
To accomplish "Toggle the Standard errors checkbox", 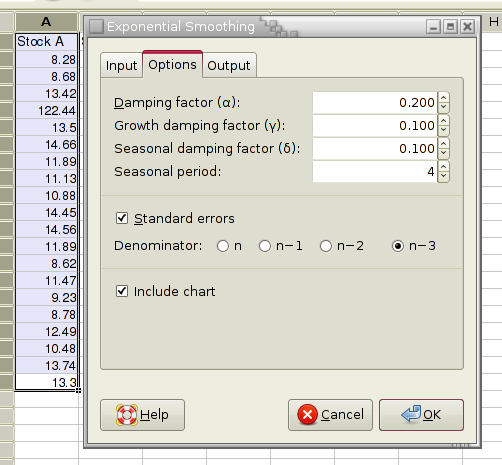I will coord(122,218).
